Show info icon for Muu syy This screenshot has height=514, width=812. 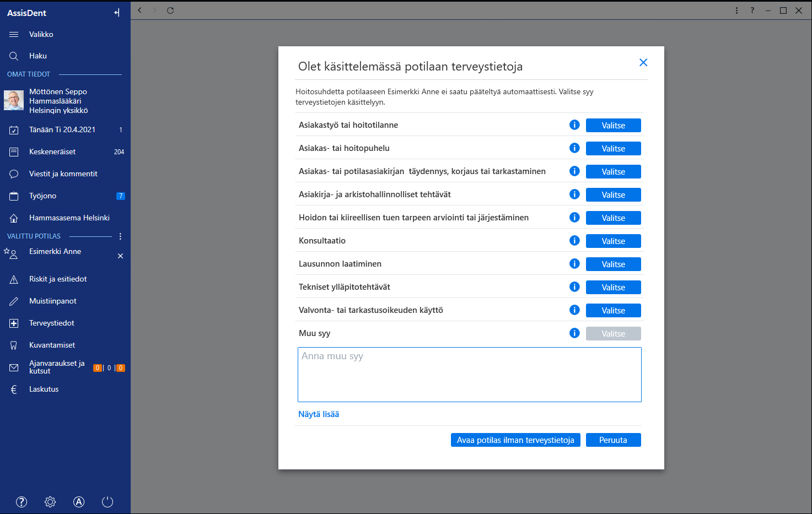574,333
